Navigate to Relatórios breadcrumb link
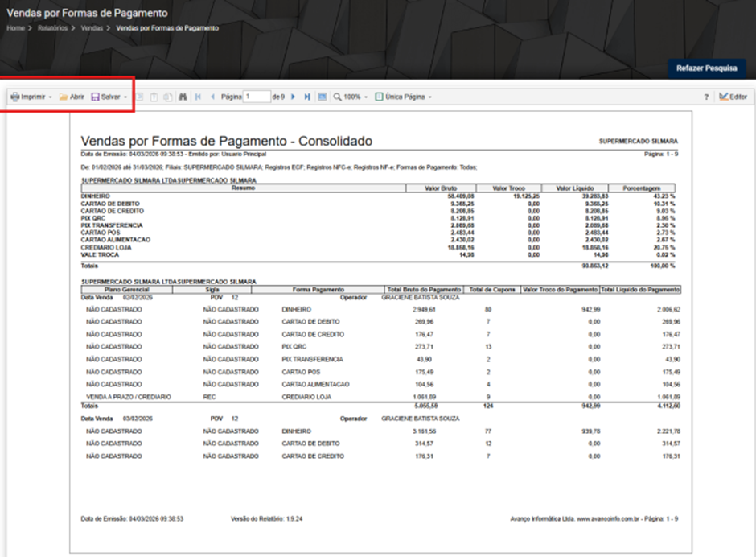Image resolution: width=756 pixels, height=557 pixels. [x=52, y=28]
